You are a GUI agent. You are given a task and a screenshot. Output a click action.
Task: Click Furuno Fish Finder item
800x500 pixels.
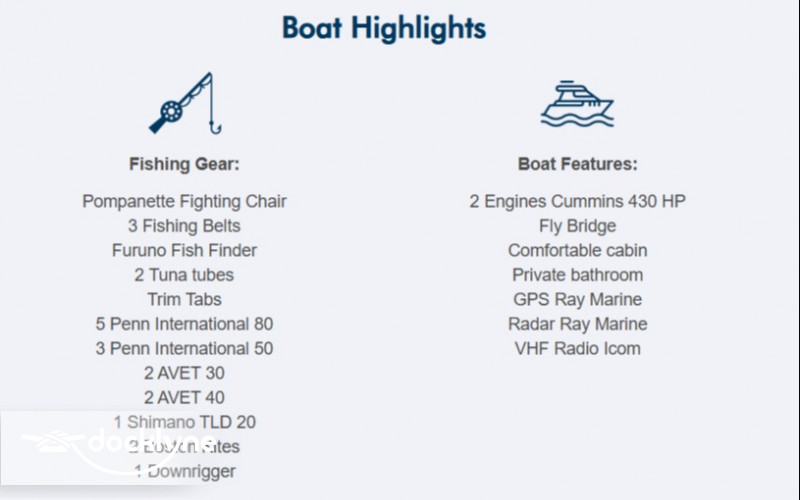[184, 250]
